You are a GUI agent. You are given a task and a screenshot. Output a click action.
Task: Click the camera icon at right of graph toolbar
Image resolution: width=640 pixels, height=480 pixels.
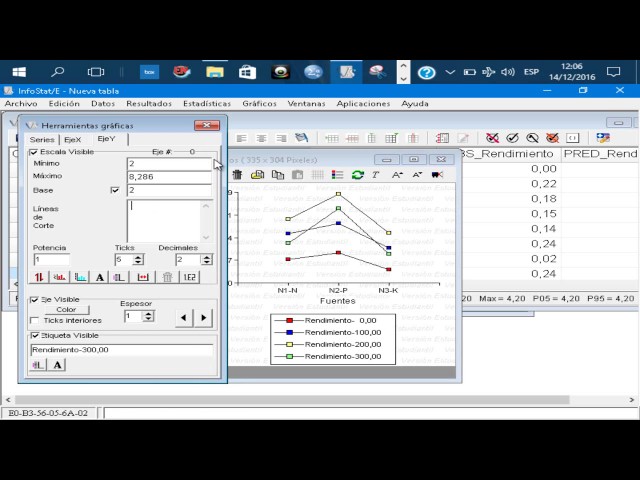pyautogui.click(x=437, y=175)
